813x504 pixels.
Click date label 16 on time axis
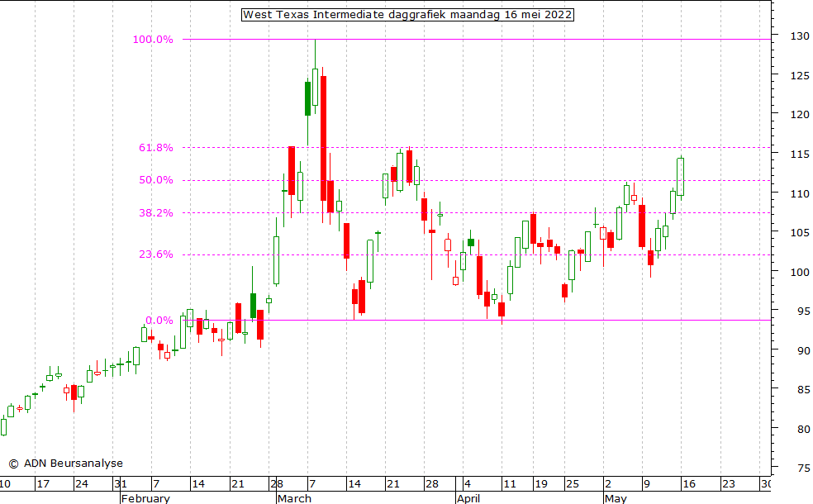(689, 484)
